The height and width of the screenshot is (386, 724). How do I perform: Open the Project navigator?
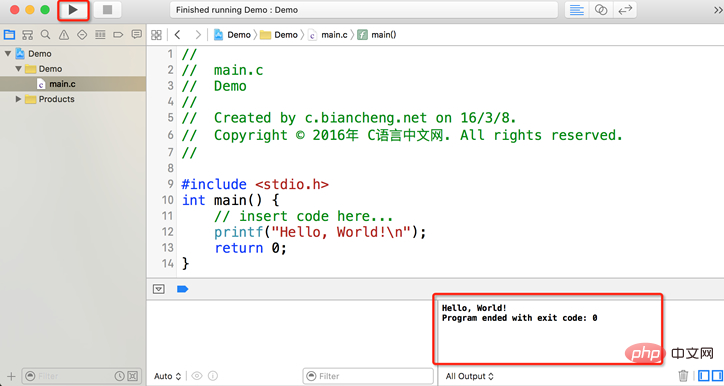click(9, 35)
